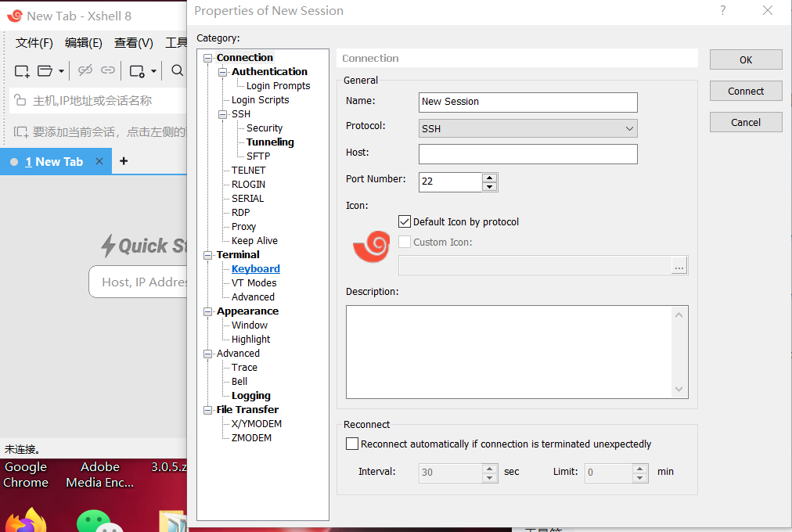Enable Reconnect automatically checkbox
Screen dimensions: 792x532
pyautogui.click(x=352, y=444)
